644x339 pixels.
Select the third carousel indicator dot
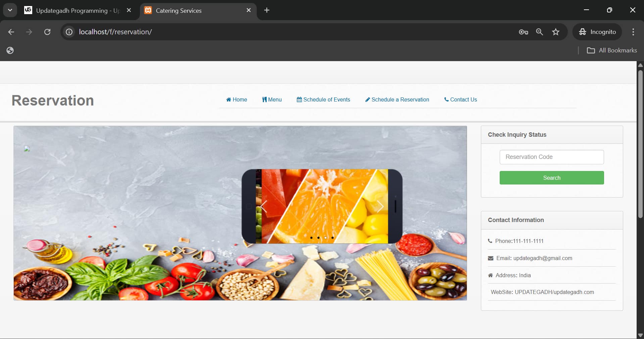pos(325,238)
